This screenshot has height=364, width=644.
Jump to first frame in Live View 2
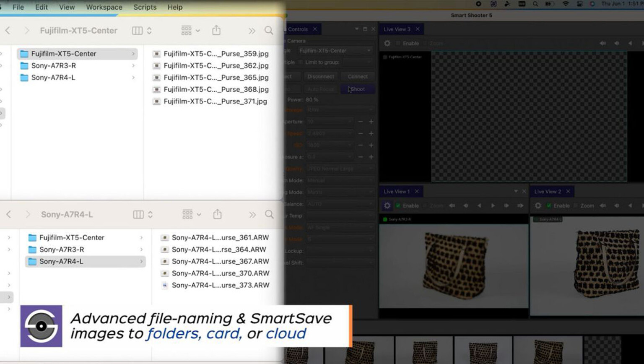coord(602,205)
